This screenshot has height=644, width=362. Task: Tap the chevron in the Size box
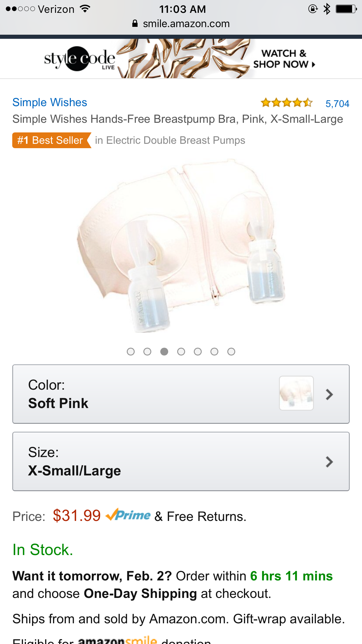click(x=329, y=462)
